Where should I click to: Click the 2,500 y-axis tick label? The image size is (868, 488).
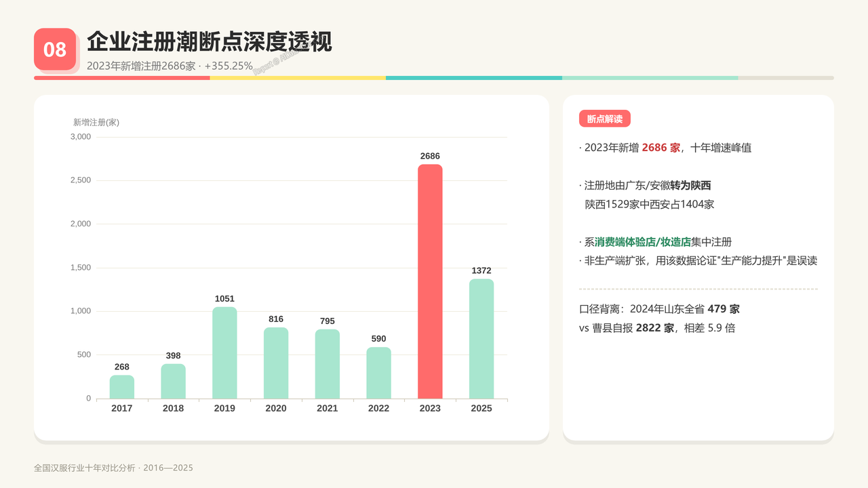tap(81, 180)
